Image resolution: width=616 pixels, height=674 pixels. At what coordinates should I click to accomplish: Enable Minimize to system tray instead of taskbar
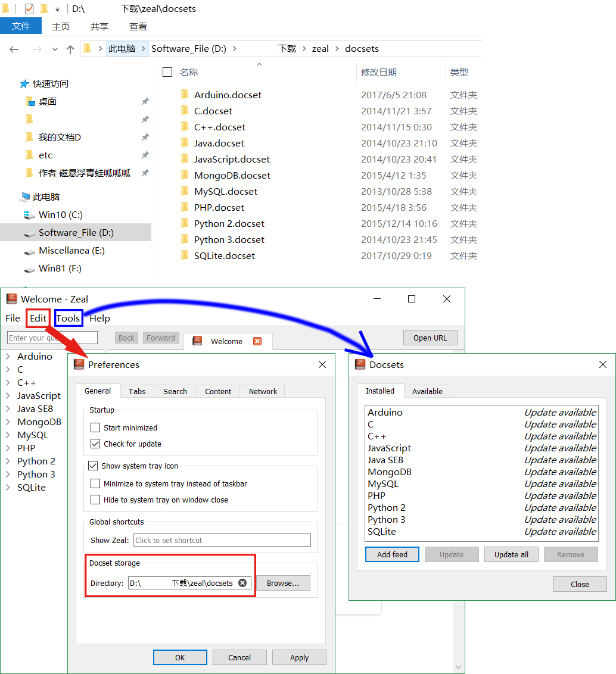[95, 483]
